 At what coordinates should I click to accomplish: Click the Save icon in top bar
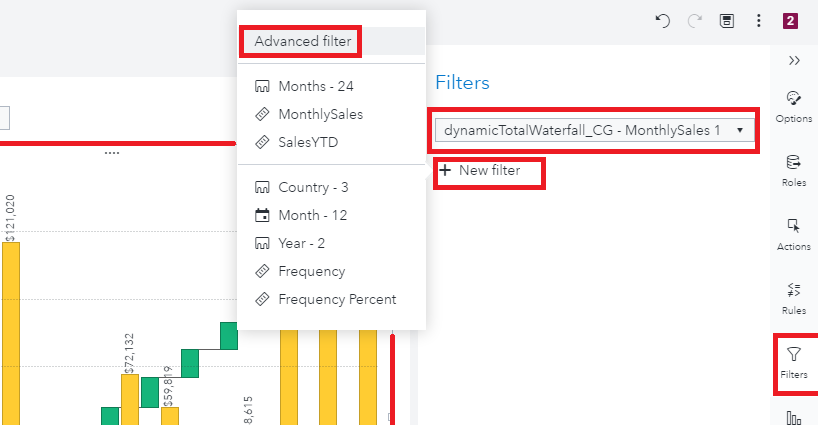coord(728,21)
